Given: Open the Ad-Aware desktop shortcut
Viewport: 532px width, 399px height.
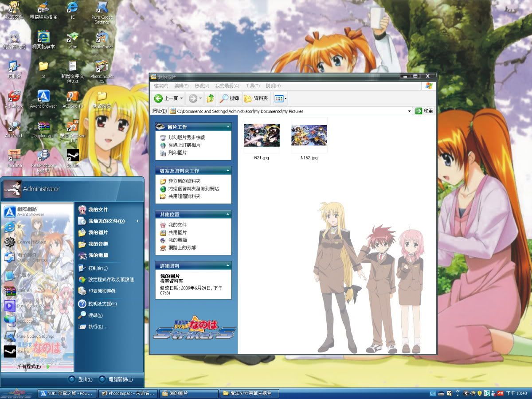Looking at the screenshot, I should [x=14, y=99].
